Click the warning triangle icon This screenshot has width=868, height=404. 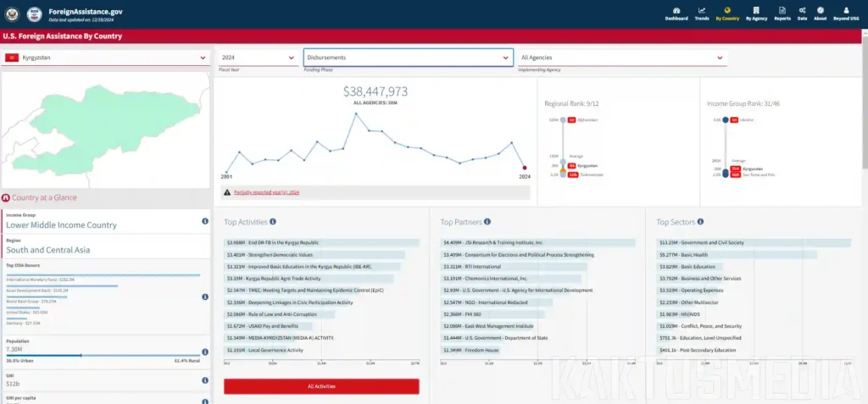(x=227, y=192)
